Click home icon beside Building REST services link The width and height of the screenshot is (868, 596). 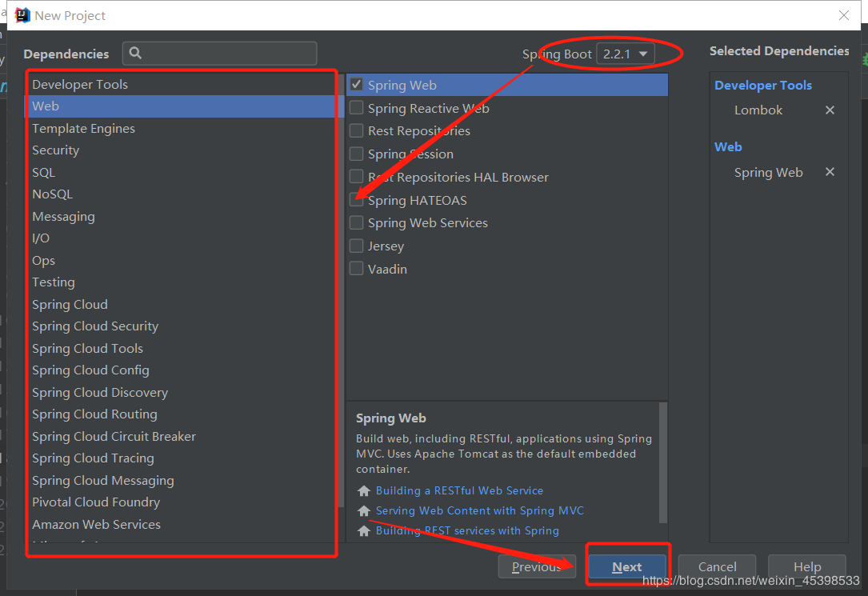point(364,530)
